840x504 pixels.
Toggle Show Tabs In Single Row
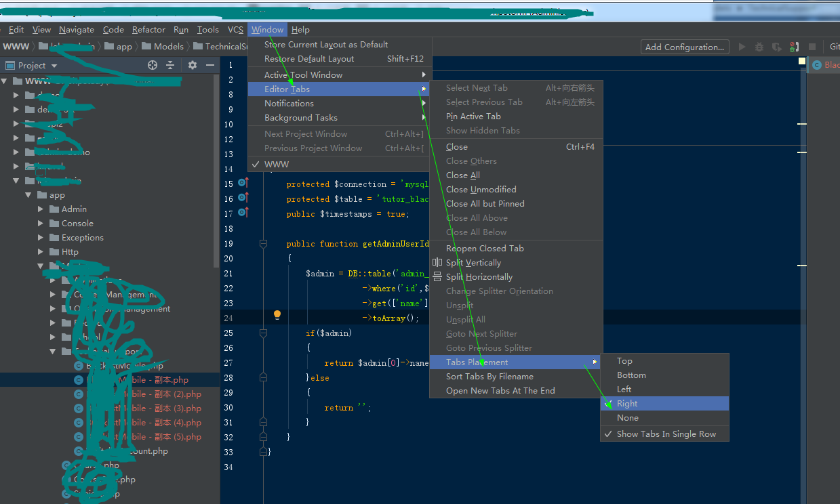click(664, 434)
